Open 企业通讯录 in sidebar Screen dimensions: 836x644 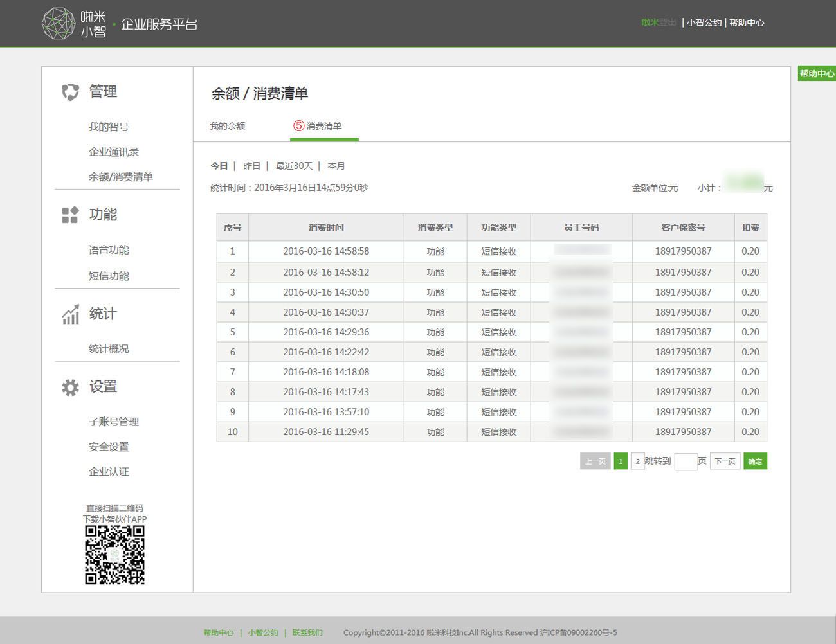(114, 152)
